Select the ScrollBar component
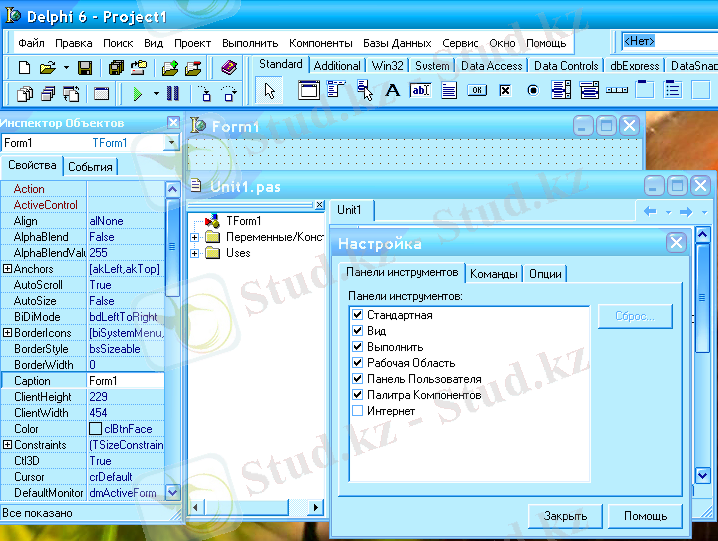Screen dimensions: 718x541 point(617,90)
